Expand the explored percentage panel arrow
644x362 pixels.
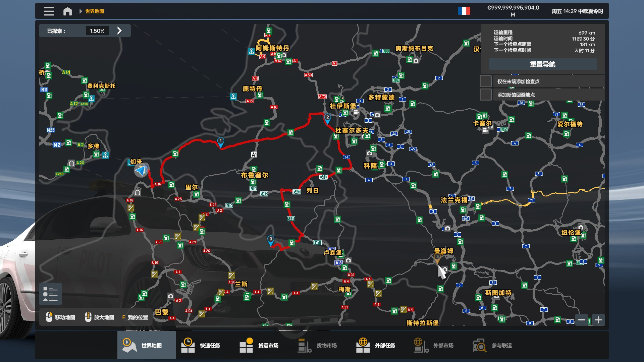pyautogui.click(x=119, y=31)
